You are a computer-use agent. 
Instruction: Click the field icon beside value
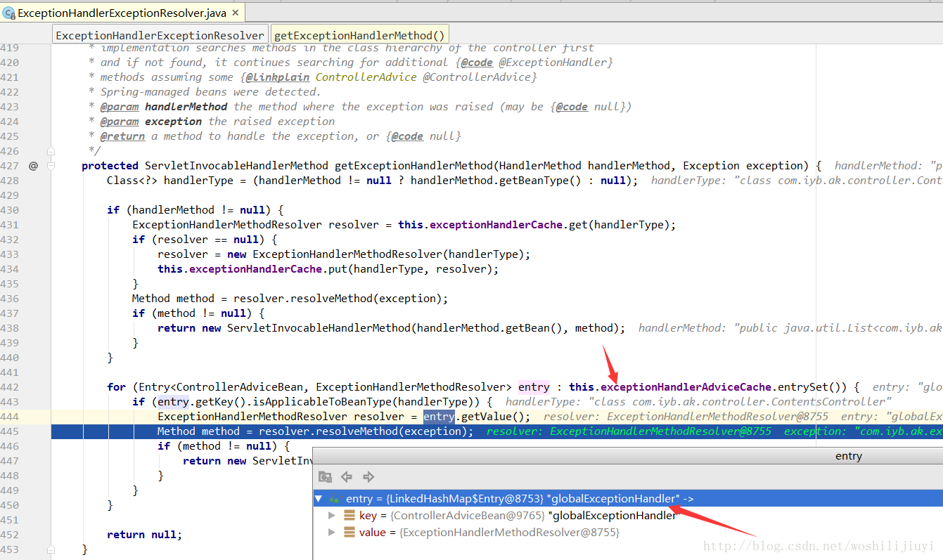(x=349, y=533)
